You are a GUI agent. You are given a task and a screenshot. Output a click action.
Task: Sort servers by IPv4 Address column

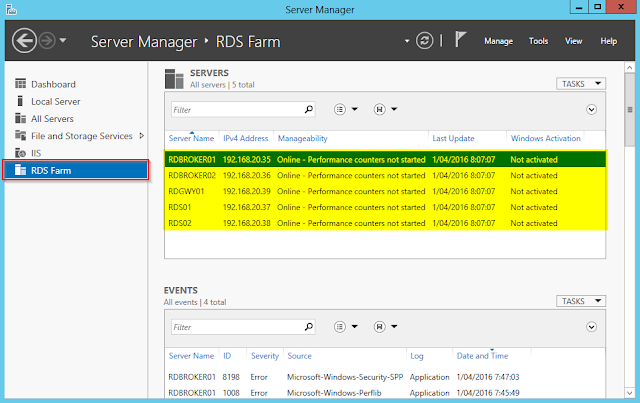[x=245, y=138]
